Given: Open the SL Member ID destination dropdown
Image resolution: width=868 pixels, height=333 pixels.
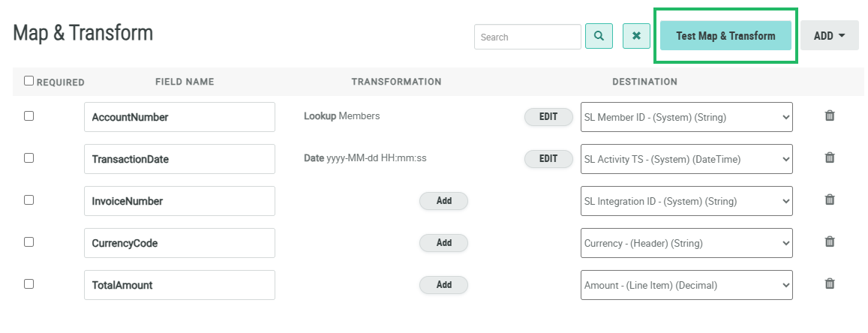Looking at the screenshot, I should (686, 117).
